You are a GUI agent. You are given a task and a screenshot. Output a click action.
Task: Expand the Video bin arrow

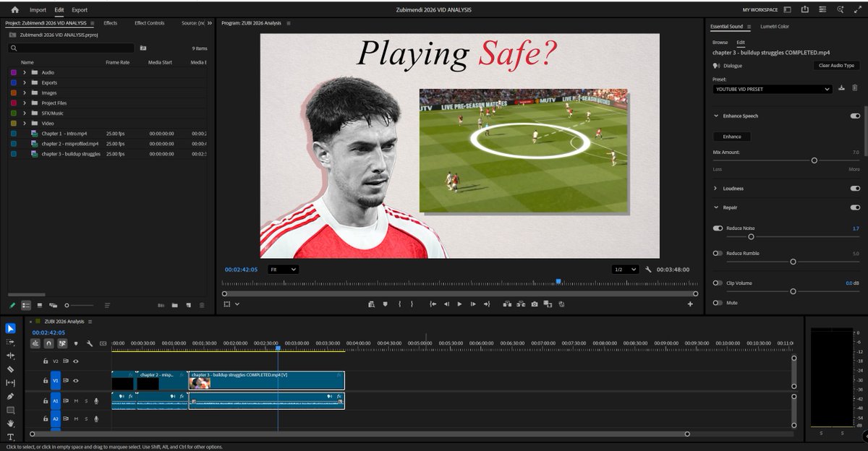(25, 123)
